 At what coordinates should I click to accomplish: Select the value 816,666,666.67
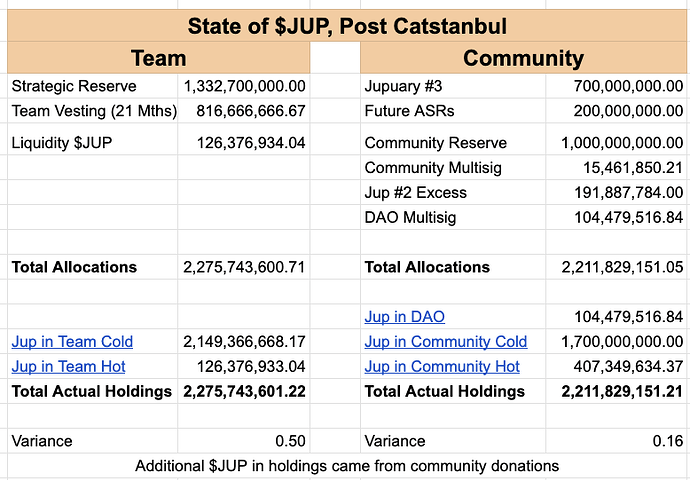coord(251,111)
